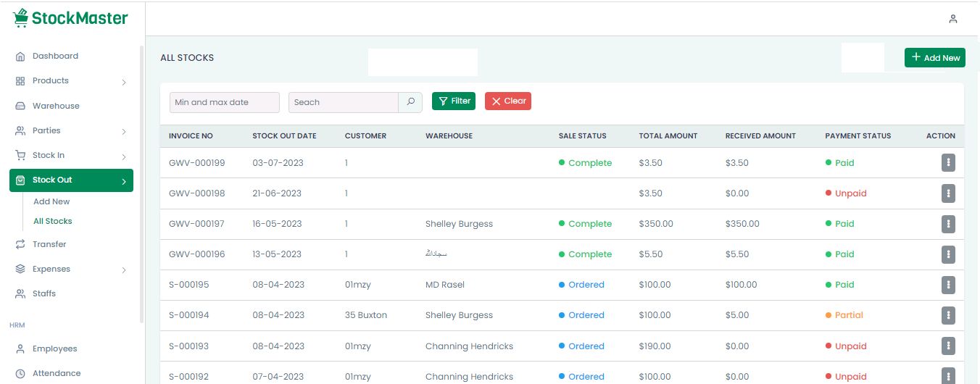Screen dimensions: 980x384
Task: Click the red Clear button
Action: point(507,101)
